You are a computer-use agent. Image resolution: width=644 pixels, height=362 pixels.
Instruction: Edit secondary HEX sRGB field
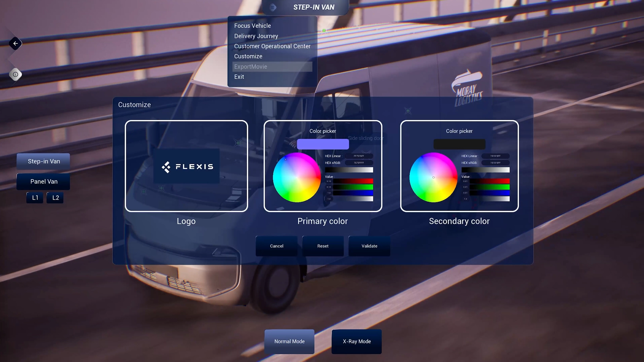495,163
